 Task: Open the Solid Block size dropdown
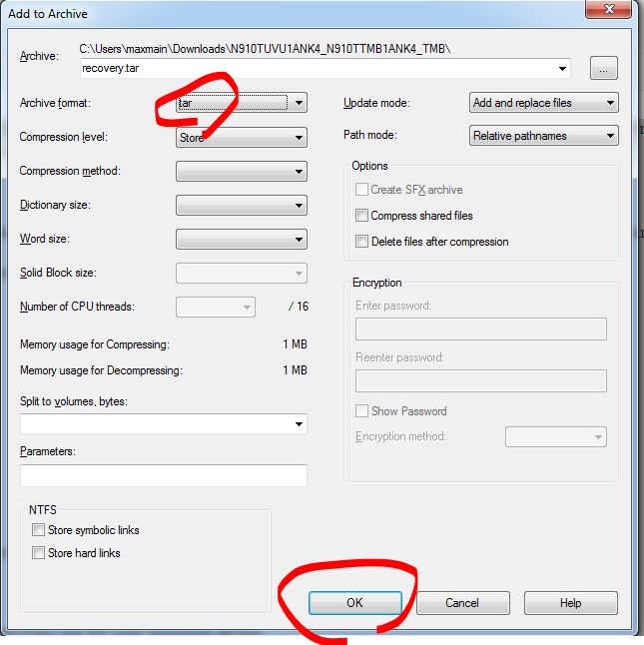(242, 274)
